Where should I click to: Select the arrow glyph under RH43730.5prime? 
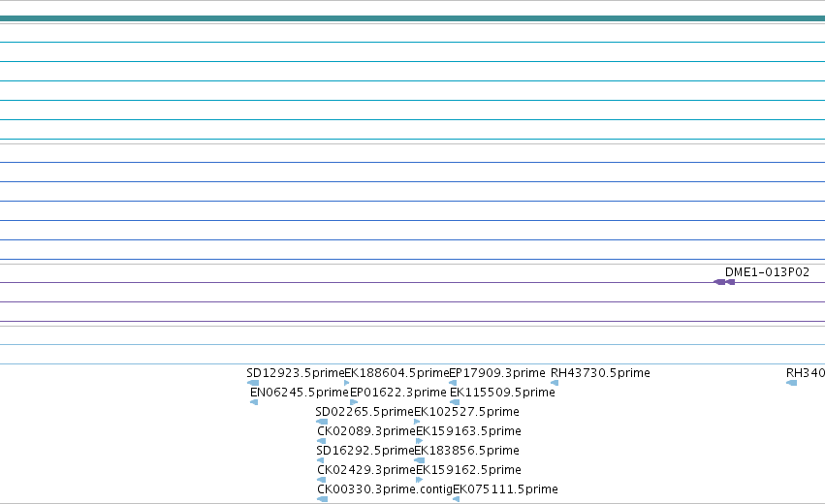pos(555,383)
